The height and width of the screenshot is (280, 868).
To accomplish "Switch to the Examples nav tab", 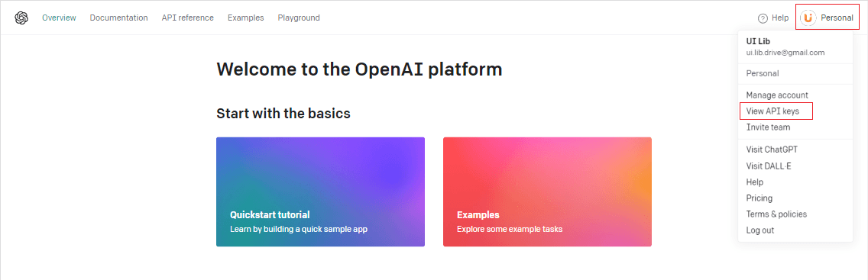I will click(x=246, y=18).
